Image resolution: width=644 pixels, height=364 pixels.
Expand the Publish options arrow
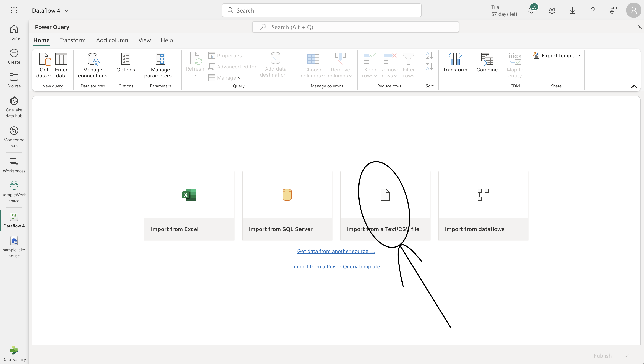[626, 355]
